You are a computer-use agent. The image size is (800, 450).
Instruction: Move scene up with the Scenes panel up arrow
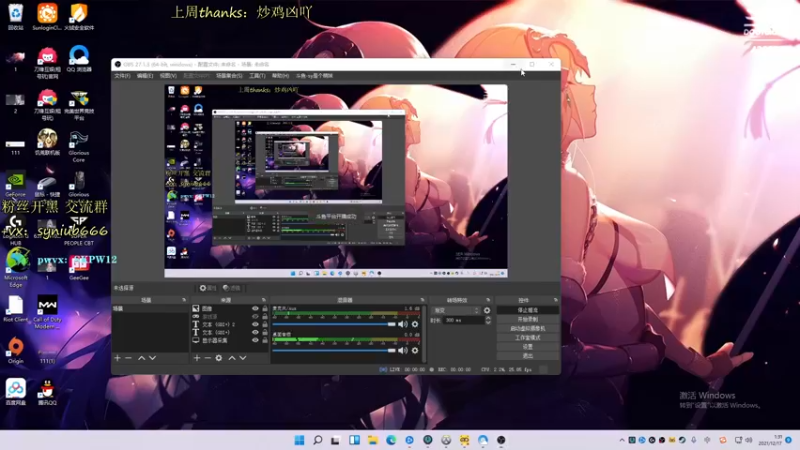141,358
